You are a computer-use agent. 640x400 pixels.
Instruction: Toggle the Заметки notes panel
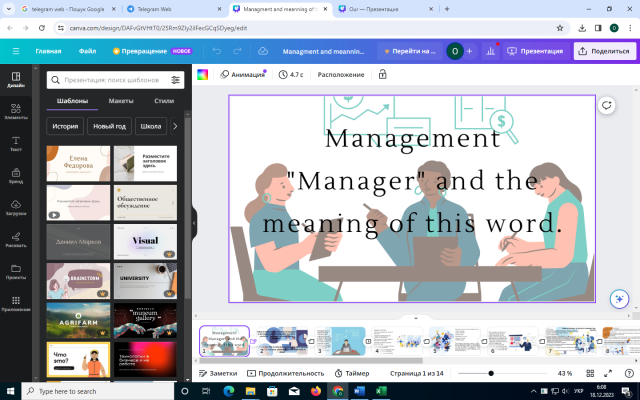pos(218,373)
